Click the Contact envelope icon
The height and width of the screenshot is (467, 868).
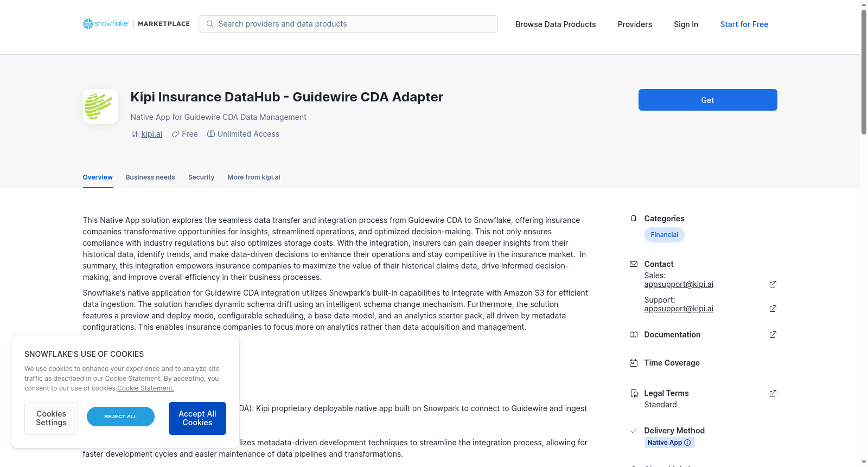point(634,264)
